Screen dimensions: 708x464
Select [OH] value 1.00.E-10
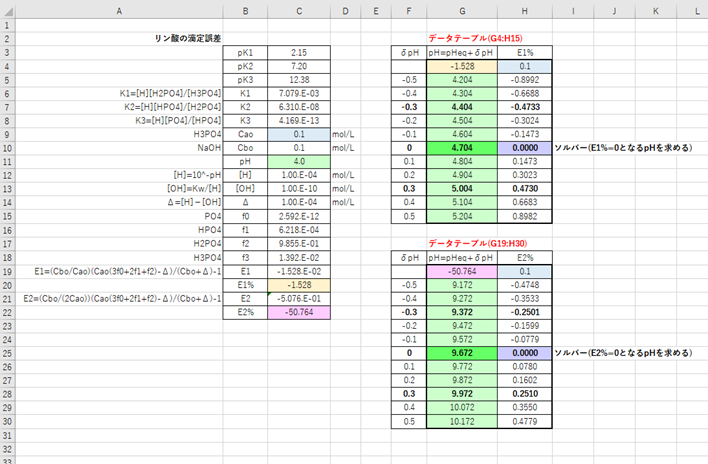(299, 188)
